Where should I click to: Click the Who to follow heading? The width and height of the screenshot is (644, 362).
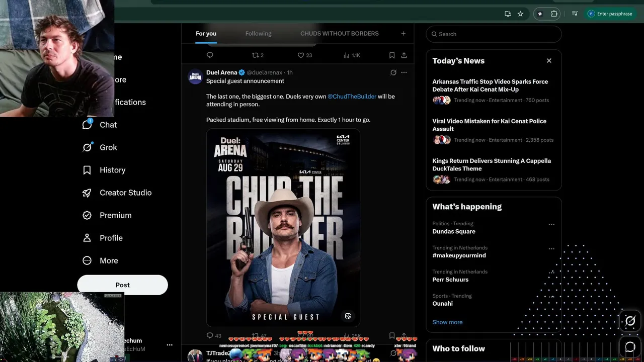(x=459, y=348)
